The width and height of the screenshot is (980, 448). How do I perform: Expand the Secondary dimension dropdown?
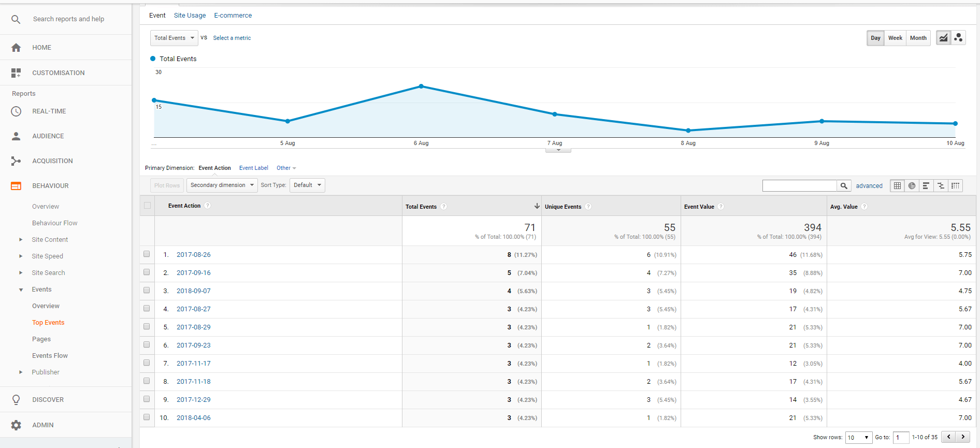pyautogui.click(x=222, y=185)
